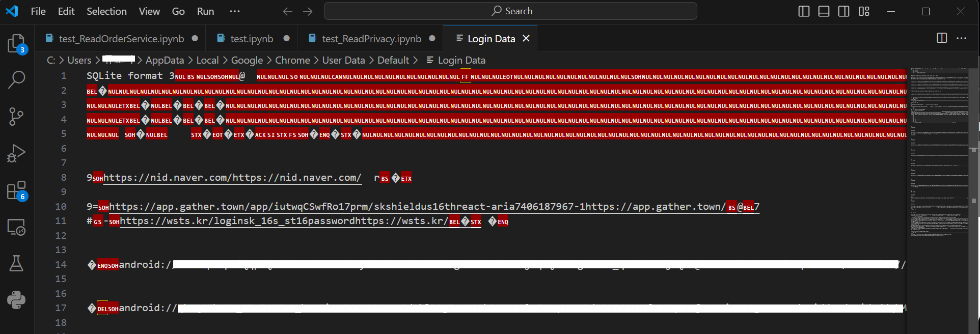980x334 pixels.
Task: Switch to test_ReadPrivacy.ipynb tab
Action: coord(371,39)
